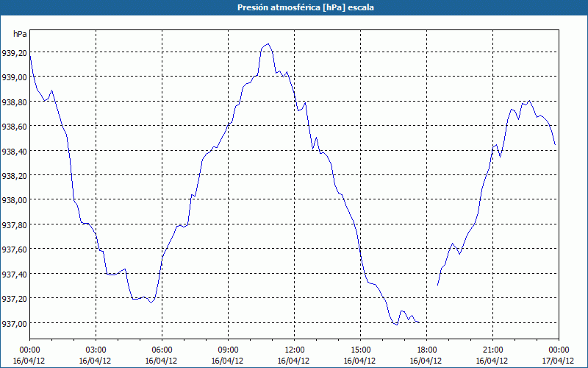This screenshot has height=368, width=588.
Task: Click the 938,20 axis value
Action: coord(14,176)
